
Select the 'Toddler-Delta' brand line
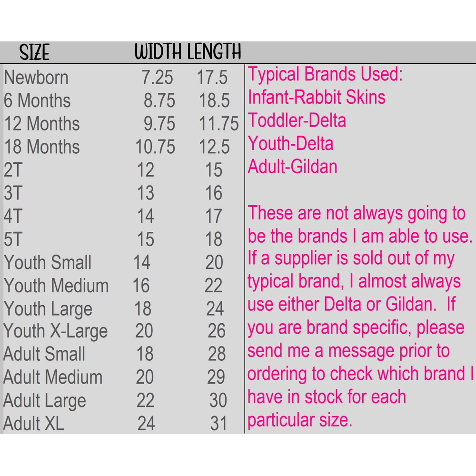click(x=297, y=120)
